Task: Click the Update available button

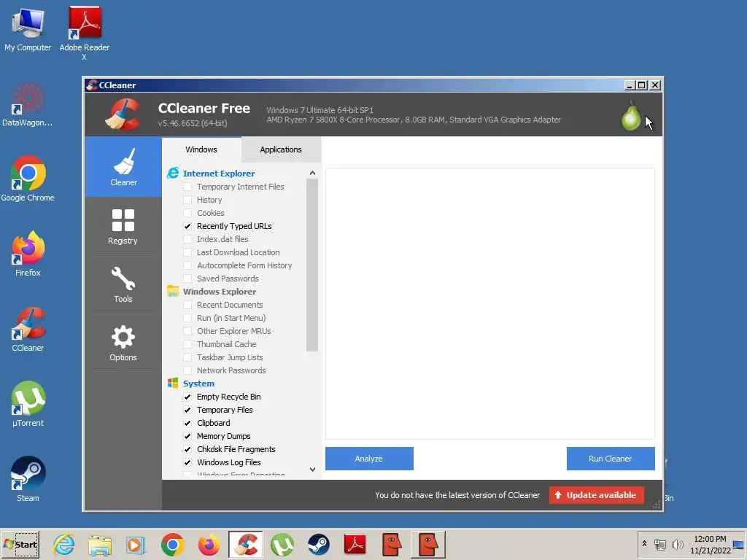Action: [x=597, y=495]
